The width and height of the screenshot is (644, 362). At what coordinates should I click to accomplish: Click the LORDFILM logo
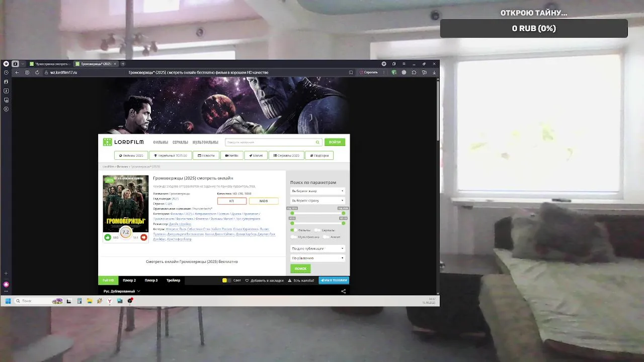coord(123,142)
